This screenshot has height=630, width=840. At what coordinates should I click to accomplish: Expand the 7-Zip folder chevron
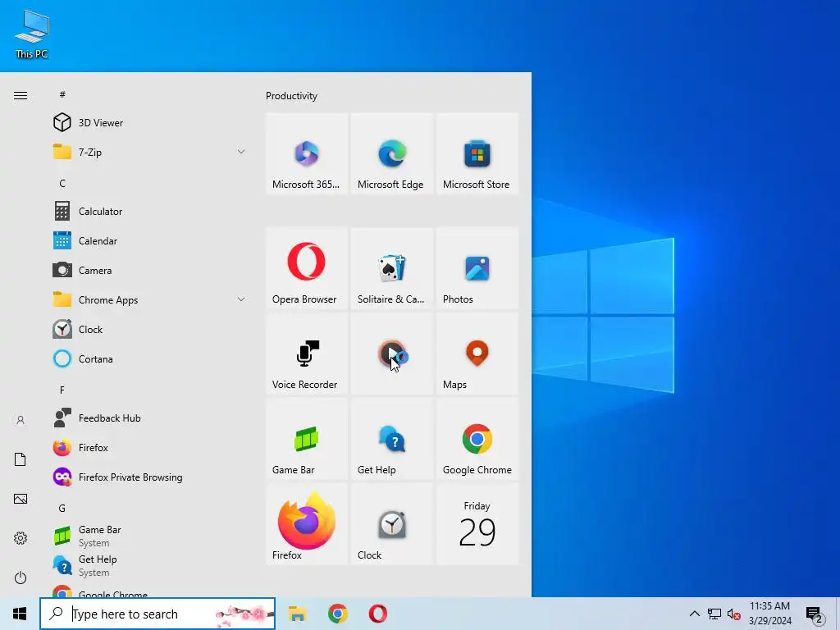[x=241, y=152]
